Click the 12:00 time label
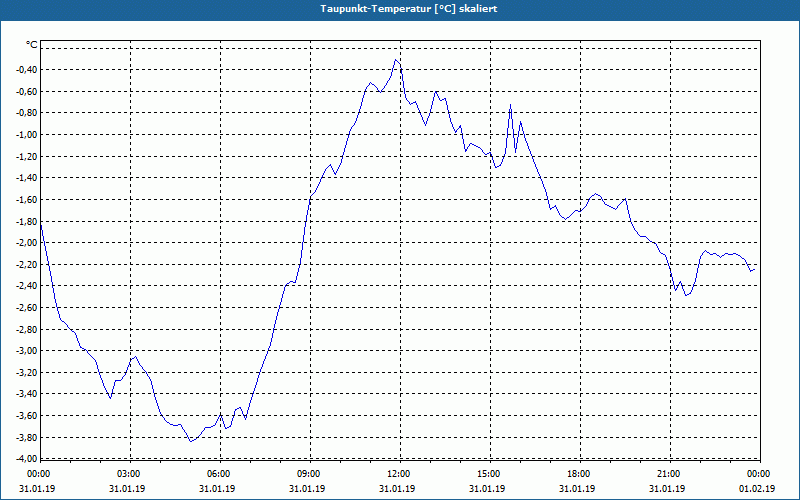The height and width of the screenshot is (500, 800). click(399, 474)
